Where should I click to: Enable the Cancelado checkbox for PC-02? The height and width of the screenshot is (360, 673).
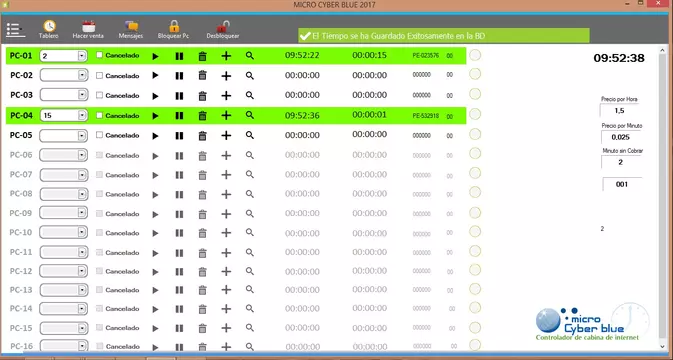click(x=100, y=75)
